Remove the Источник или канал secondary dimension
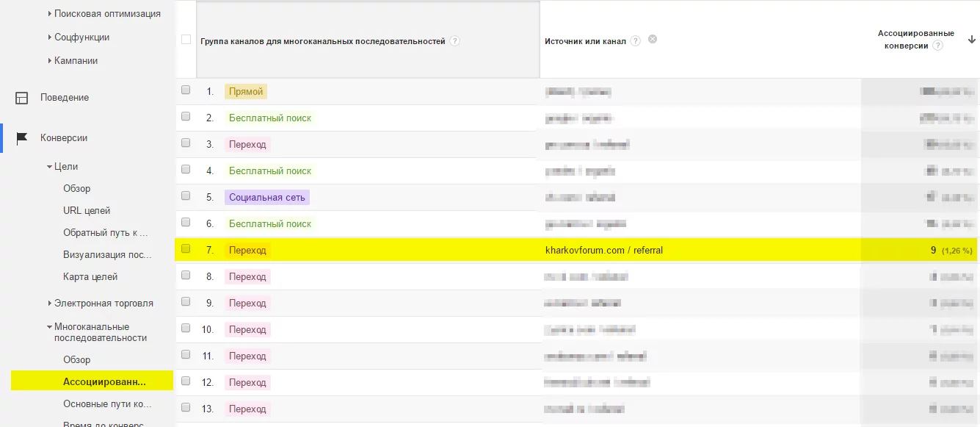Image resolution: width=980 pixels, height=427 pixels. pos(653,39)
